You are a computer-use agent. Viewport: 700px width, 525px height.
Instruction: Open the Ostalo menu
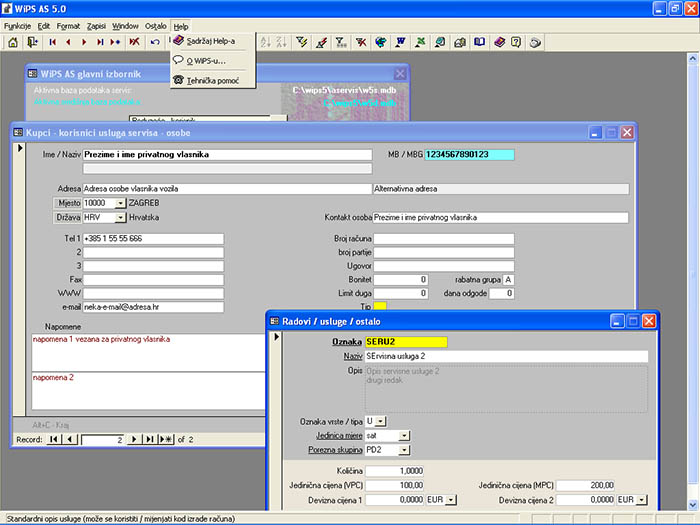coord(155,26)
